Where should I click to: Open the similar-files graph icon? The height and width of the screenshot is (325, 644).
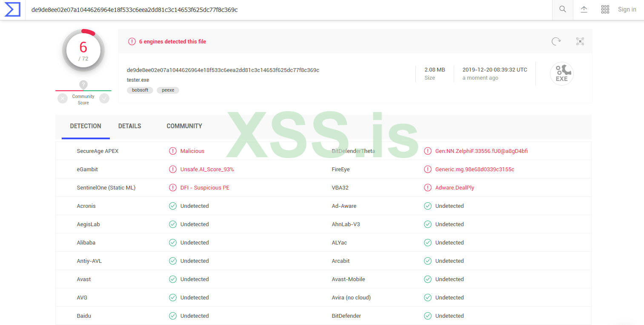click(x=580, y=41)
